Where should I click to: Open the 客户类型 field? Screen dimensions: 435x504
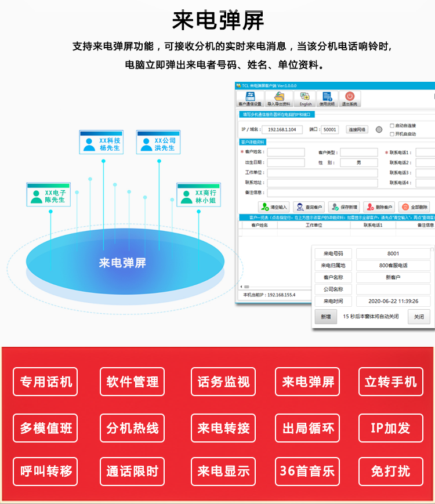point(358,153)
